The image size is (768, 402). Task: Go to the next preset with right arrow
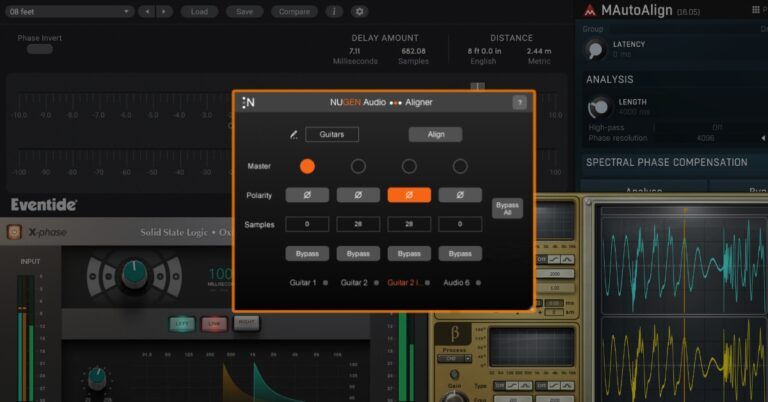[164, 12]
